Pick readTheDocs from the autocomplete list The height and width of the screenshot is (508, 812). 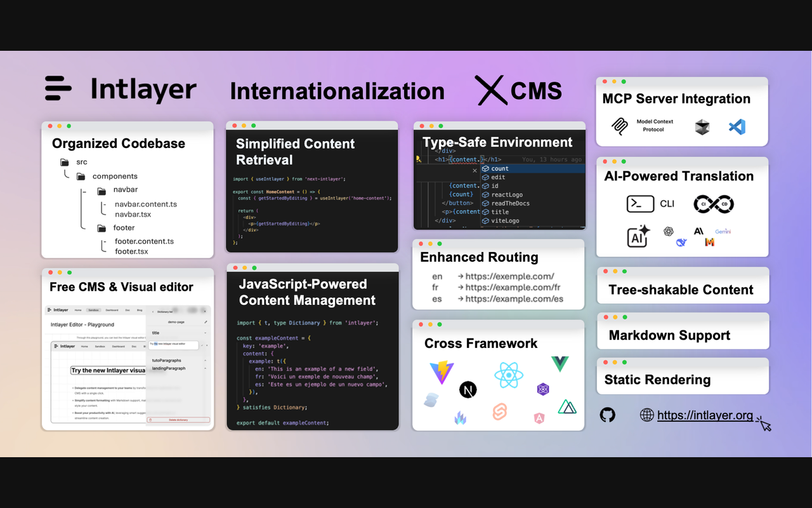coord(532,203)
